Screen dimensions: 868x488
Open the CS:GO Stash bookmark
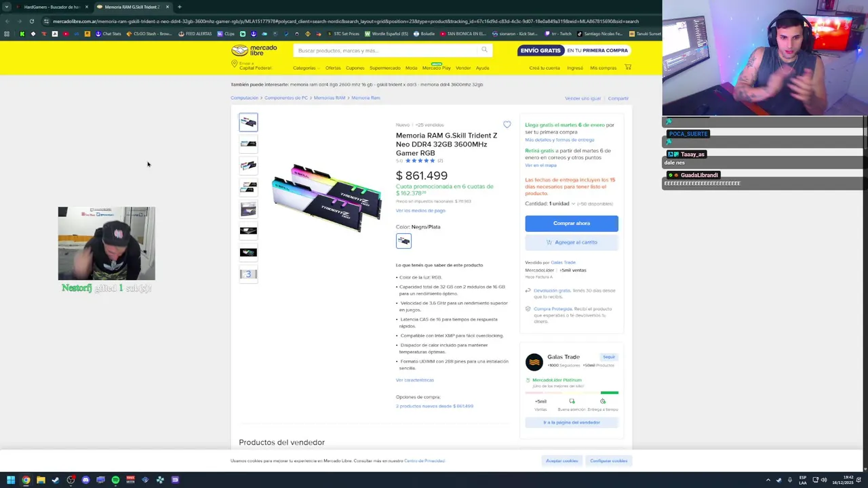click(151, 34)
